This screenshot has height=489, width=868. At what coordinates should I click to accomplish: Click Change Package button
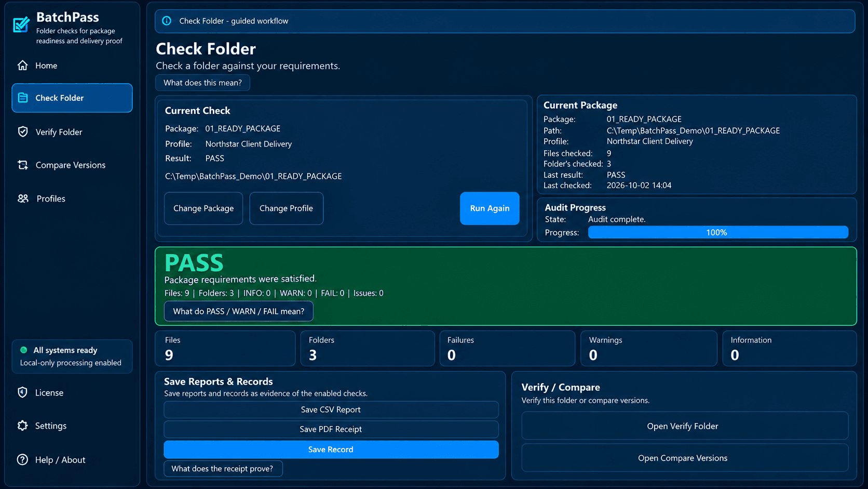click(x=204, y=208)
